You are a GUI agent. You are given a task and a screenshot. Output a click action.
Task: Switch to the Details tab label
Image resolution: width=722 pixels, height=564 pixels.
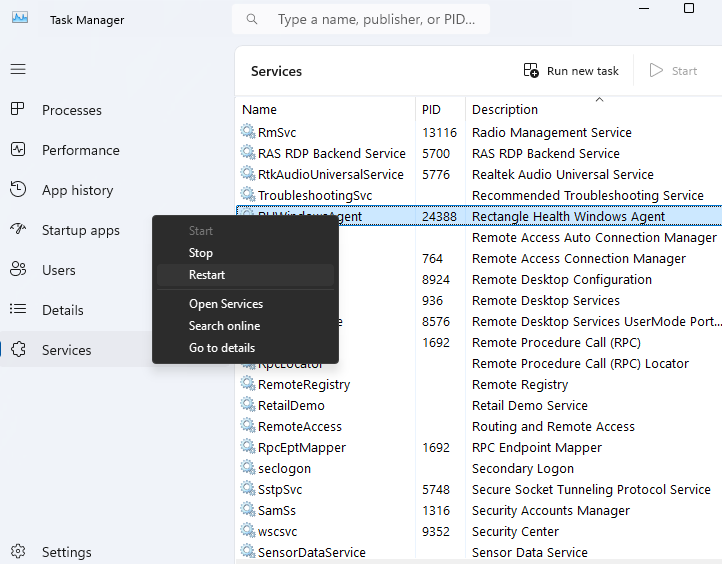pyautogui.click(x=63, y=310)
